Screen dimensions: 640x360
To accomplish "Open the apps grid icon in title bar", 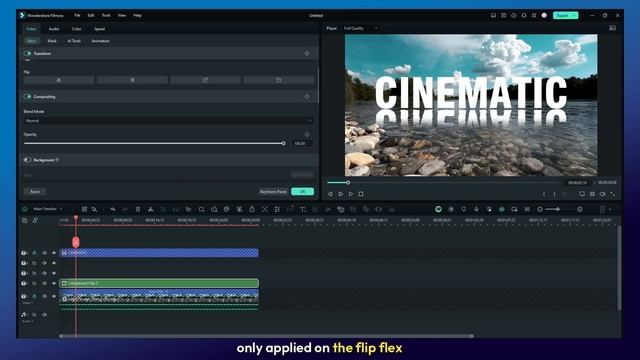I will (x=534, y=16).
